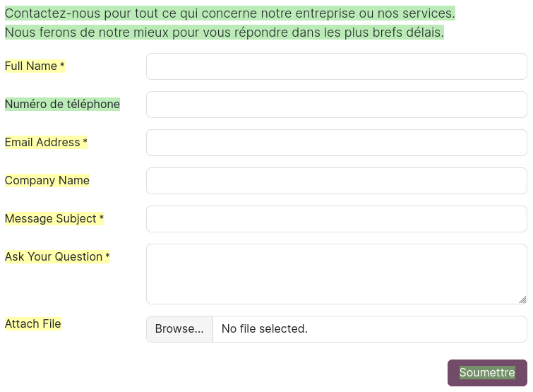
Task: Click the 'Email Address' label text
Action: (42, 143)
